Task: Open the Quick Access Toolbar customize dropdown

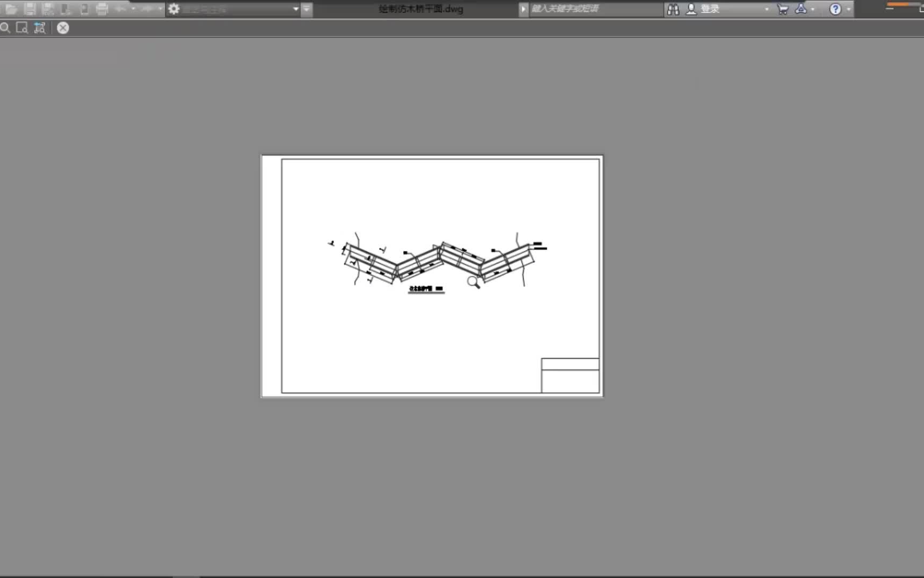Action: (x=306, y=9)
